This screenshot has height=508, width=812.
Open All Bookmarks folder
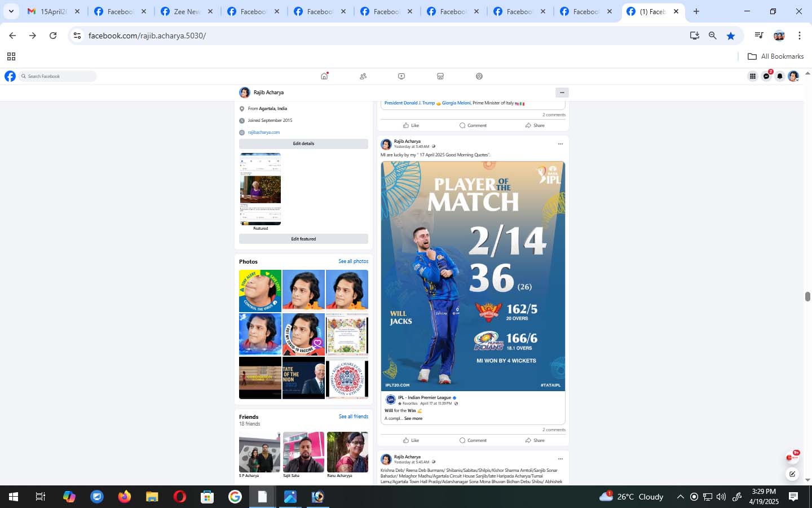(775, 56)
